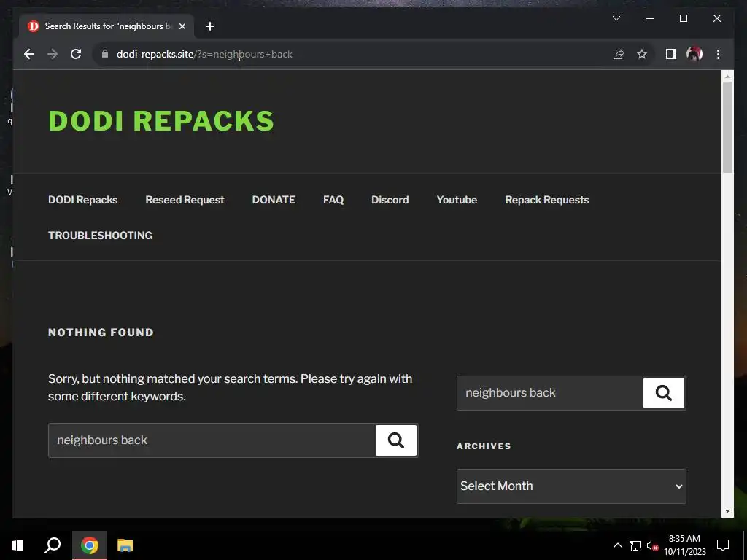Open the Discord link

coord(390,200)
